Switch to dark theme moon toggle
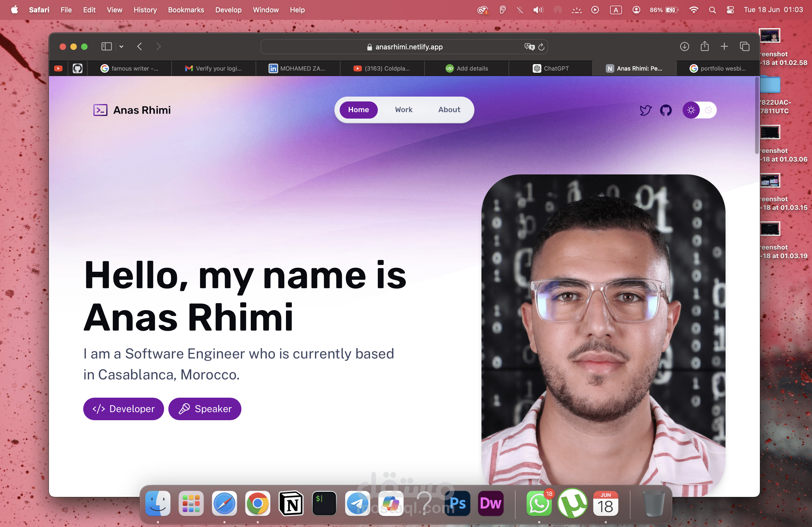The height and width of the screenshot is (527, 812). 709,110
